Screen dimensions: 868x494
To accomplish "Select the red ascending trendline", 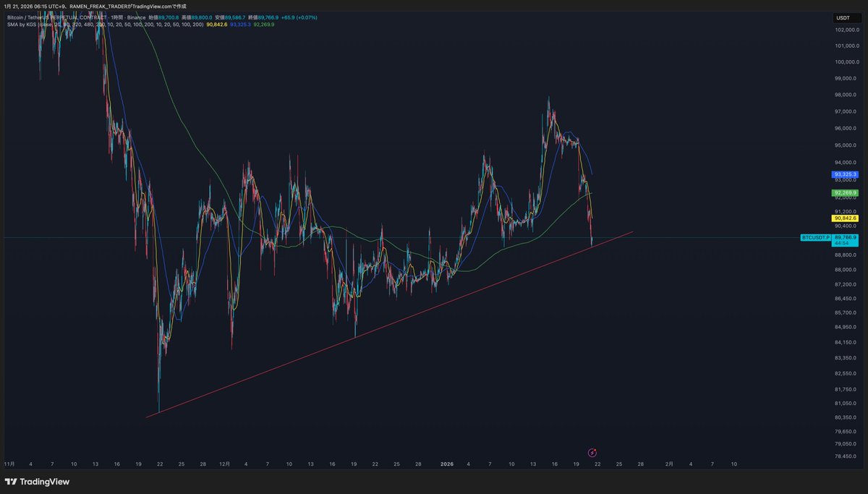I will pos(389,325).
